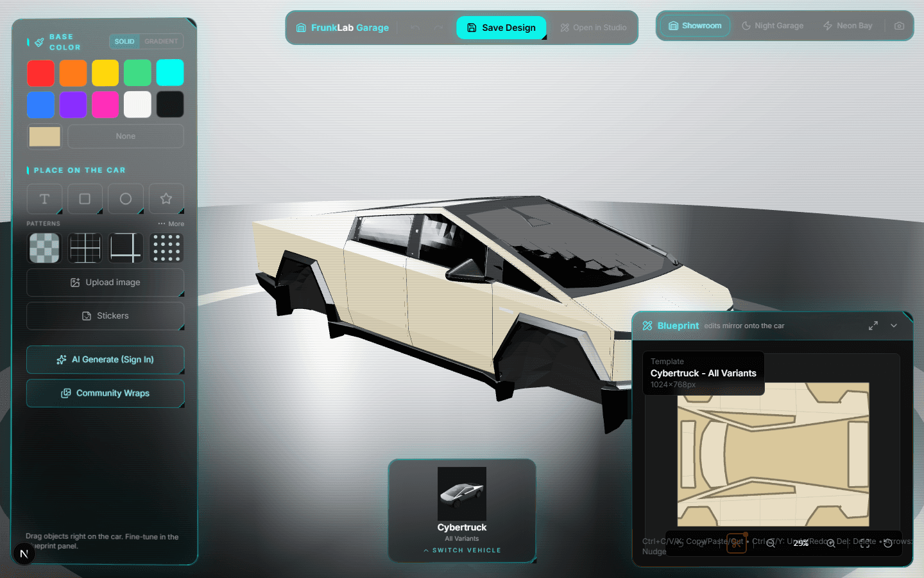Take a screenshot with the camera icon
924x578 pixels.
tap(899, 26)
